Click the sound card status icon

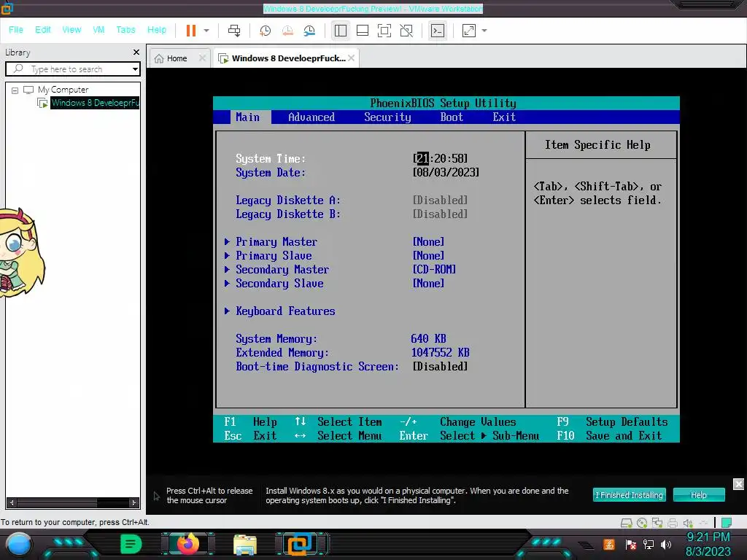688,523
